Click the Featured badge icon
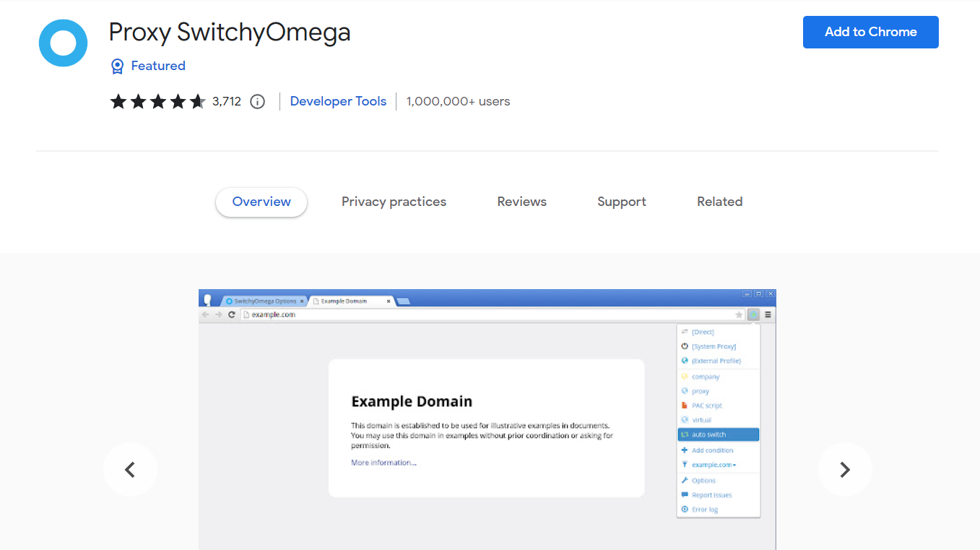Image resolution: width=980 pixels, height=550 pixels. click(117, 66)
